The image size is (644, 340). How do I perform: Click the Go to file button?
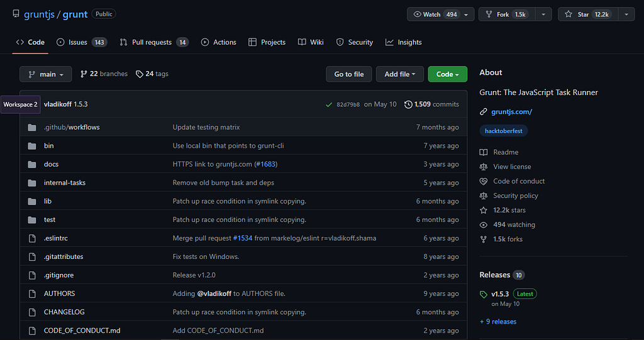tap(348, 74)
